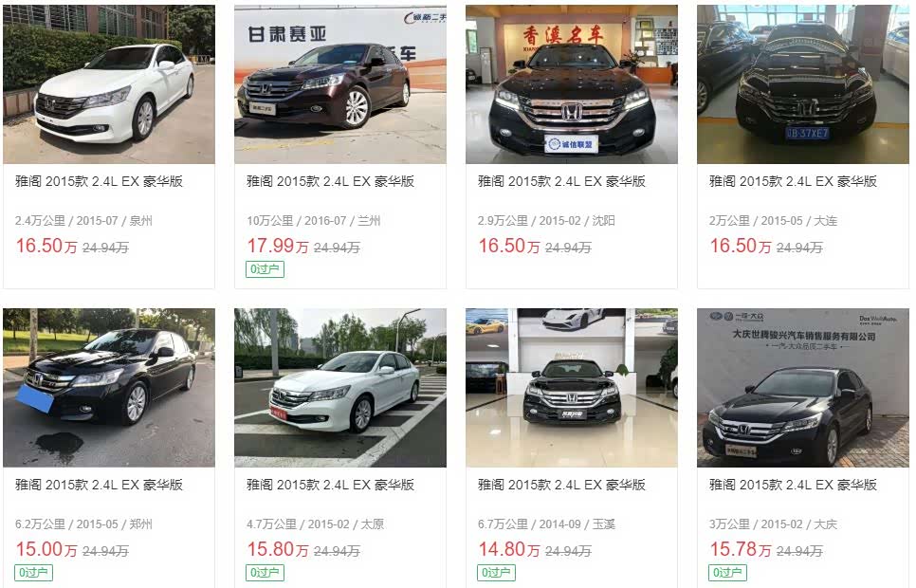
Task: Open the Shenyang showroom Accord photo
Action: (572, 84)
